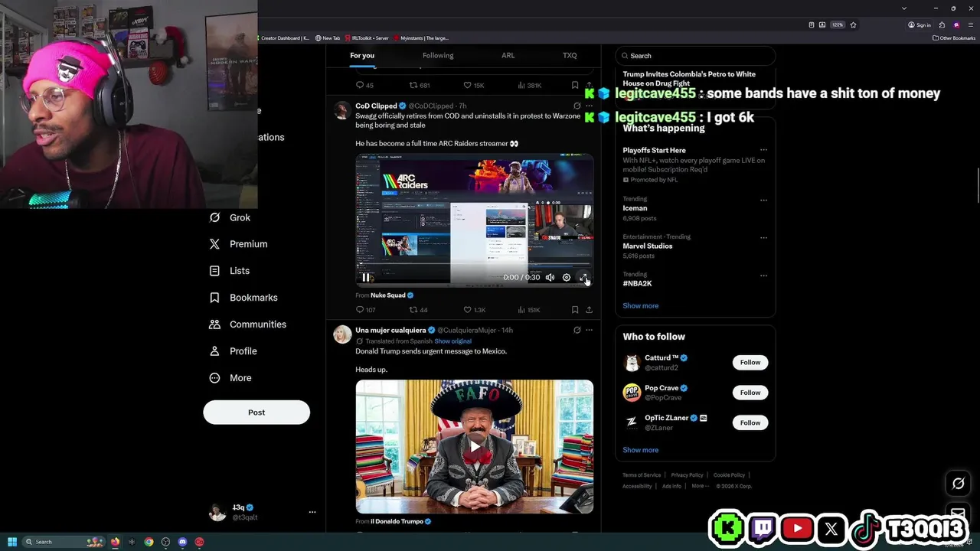
Task: Reply to the top post with 45 replies
Action: pyautogui.click(x=364, y=85)
